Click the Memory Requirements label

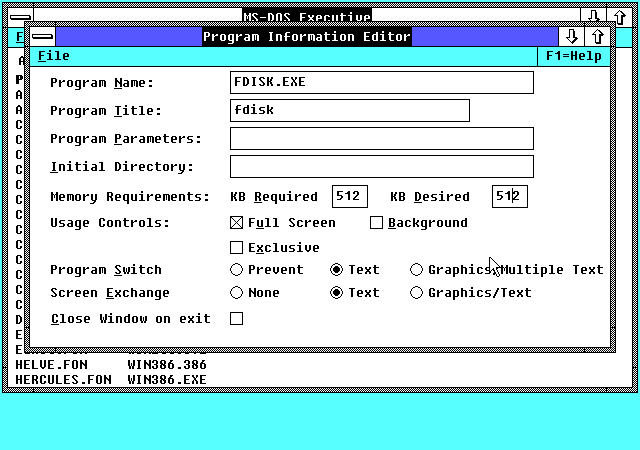[x=130, y=197]
